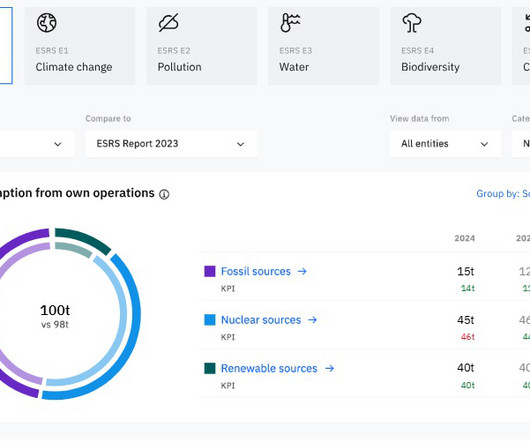Click the crossed-out cloud Pollution icon
Screen dimensions: 530x443
(168, 23)
